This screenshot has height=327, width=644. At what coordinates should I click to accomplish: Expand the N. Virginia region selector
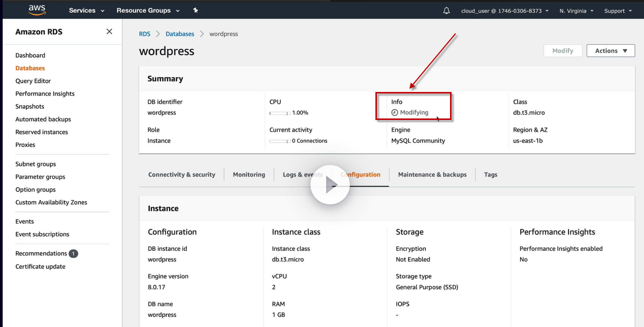576,11
